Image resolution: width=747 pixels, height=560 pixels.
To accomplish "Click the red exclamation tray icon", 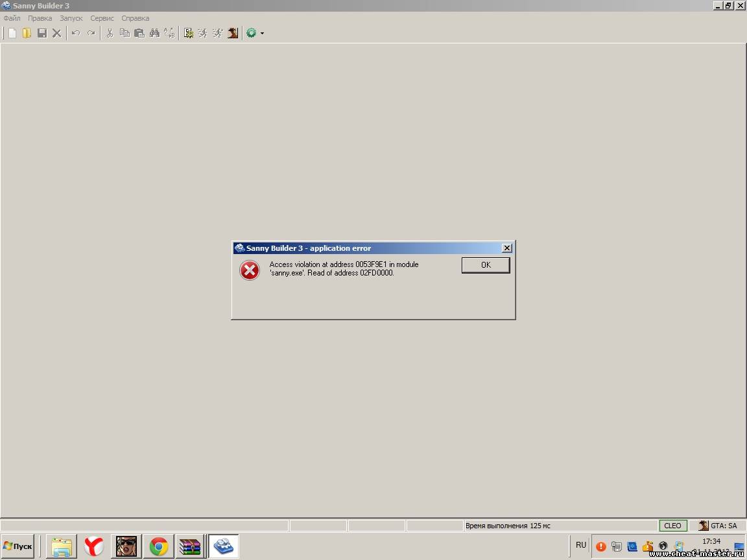I will [600, 546].
